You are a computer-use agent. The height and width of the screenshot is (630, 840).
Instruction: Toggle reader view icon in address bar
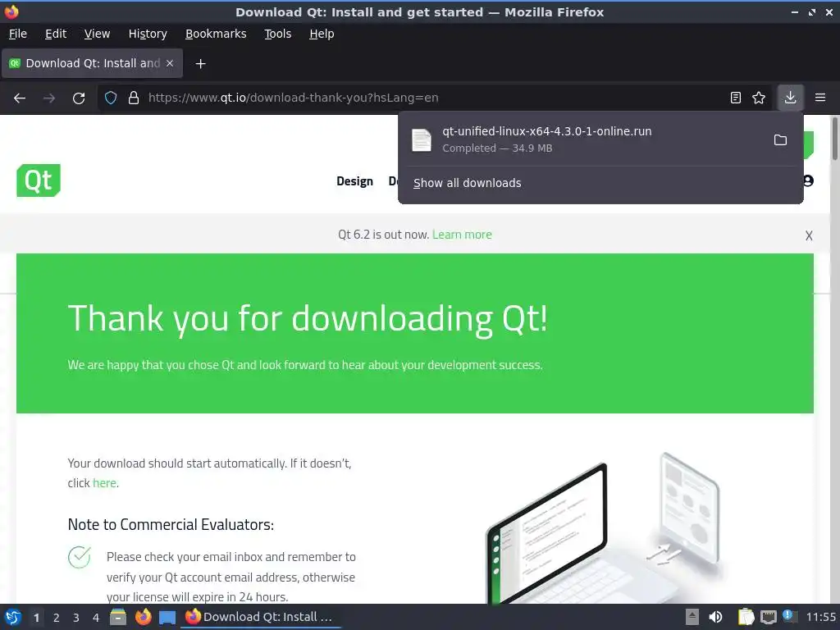point(736,98)
